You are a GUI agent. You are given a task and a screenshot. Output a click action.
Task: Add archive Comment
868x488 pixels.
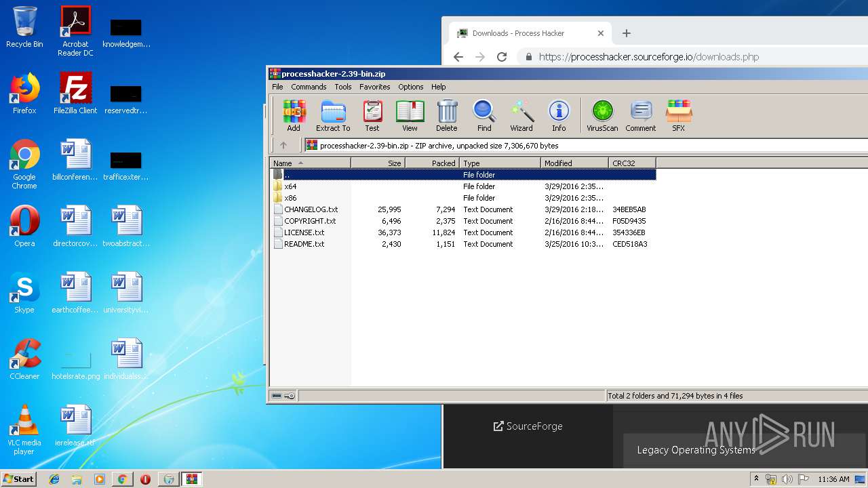tap(641, 115)
